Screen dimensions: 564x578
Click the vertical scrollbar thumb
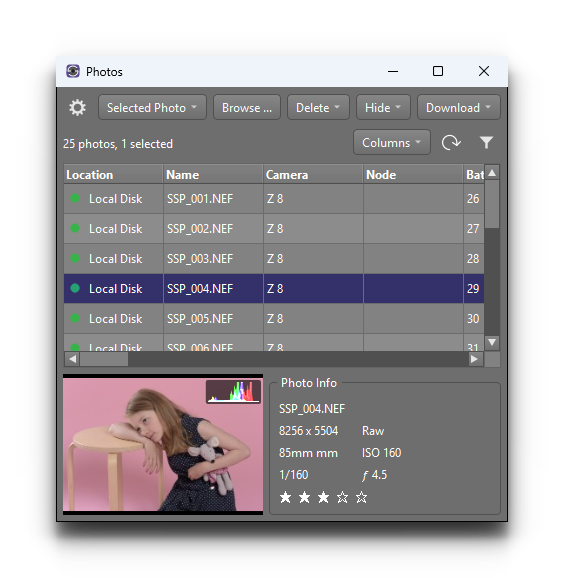pos(492,204)
